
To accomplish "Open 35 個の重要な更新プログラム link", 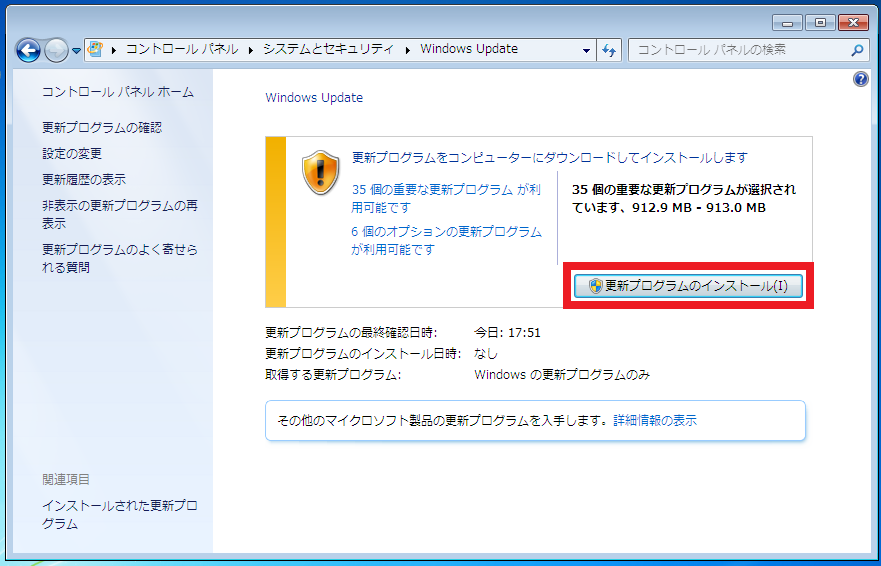I will coord(446,198).
